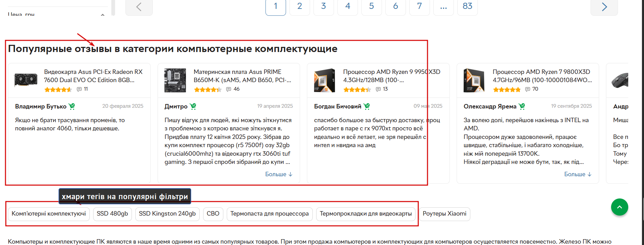Viewport: 644px width, 245px height.
Task: Open pagination page 3
Action: (324, 6)
